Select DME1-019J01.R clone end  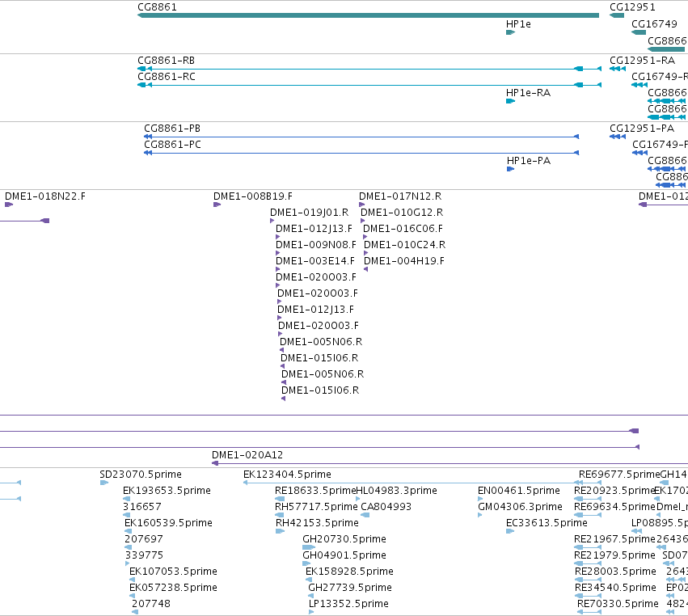pyautogui.click(x=272, y=221)
